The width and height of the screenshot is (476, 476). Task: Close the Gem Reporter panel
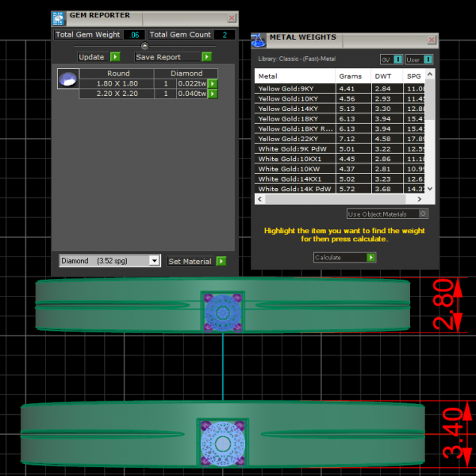click(231, 17)
